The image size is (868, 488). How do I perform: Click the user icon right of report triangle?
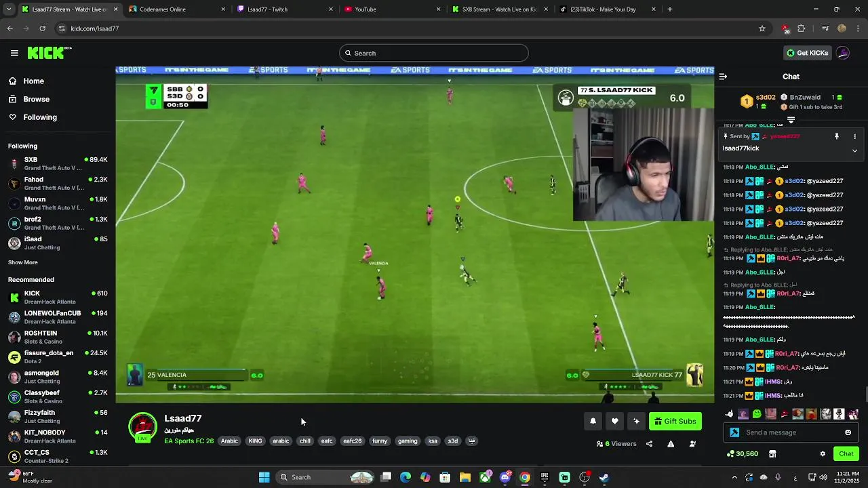tap(692, 444)
